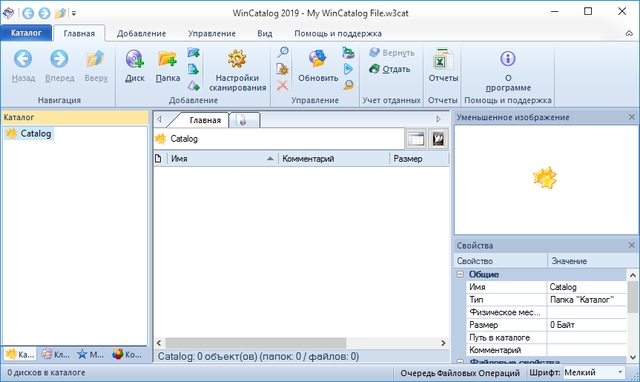The image size is (640, 382).
Task: Open О программе info icon
Action: (508, 59)
